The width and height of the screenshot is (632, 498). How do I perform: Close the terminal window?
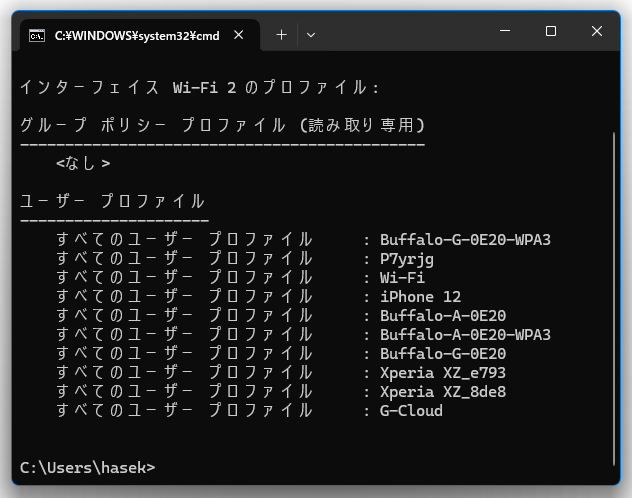(597, 31)
